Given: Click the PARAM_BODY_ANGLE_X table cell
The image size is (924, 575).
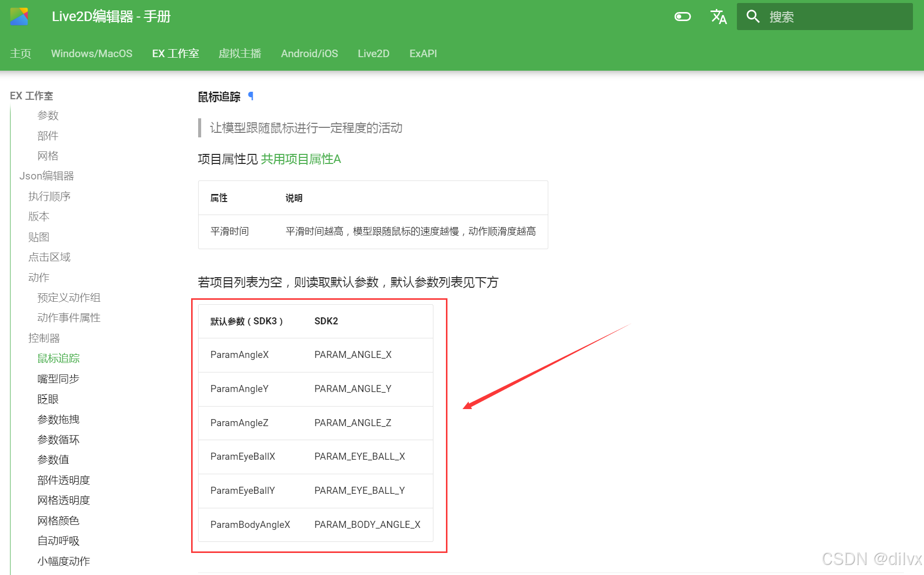Looking at the screenshot, I should coord(368,524).
